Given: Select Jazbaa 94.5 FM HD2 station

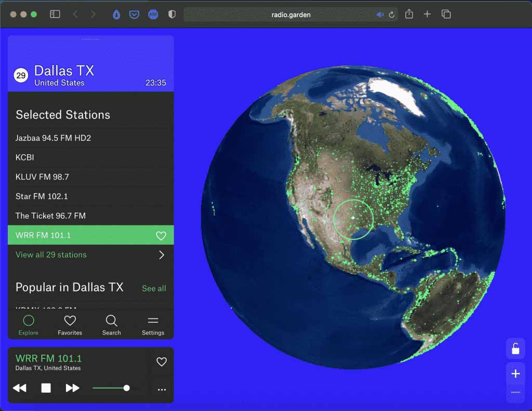Looking at the screenshot, I should [54, 138].
